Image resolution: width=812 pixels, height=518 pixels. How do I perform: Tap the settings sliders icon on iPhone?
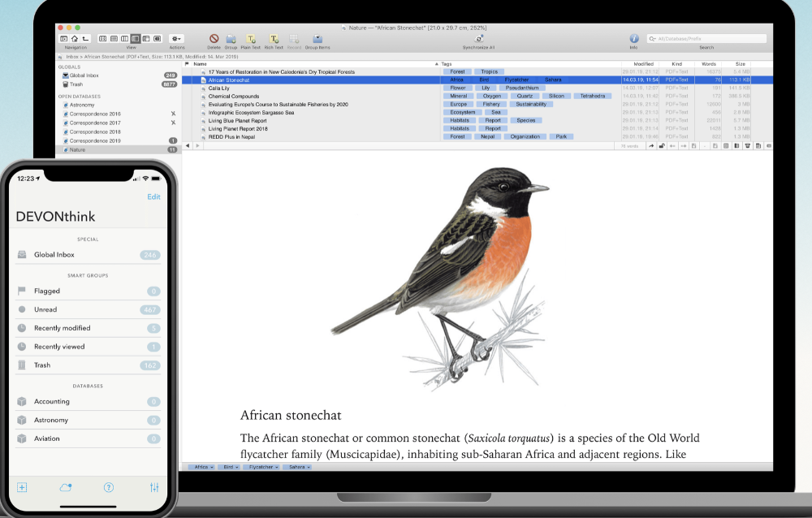coord(154,487)
